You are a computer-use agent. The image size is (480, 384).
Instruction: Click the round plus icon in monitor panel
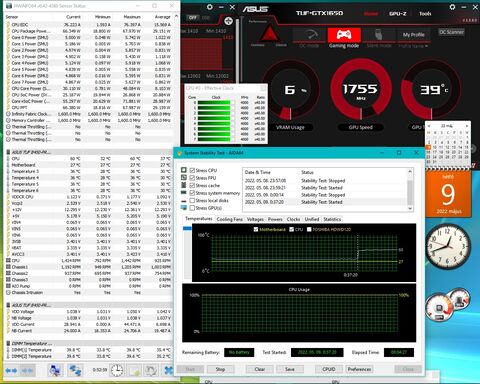pos(228,21)
